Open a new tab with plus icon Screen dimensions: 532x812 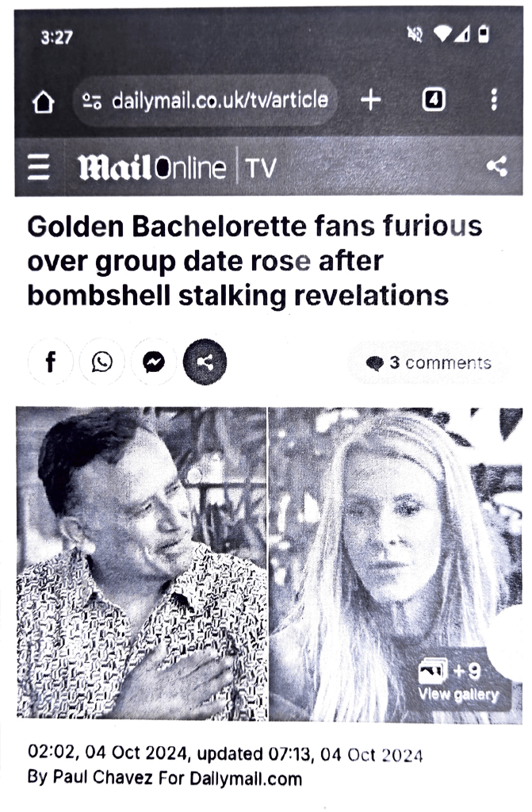point(371,99)
